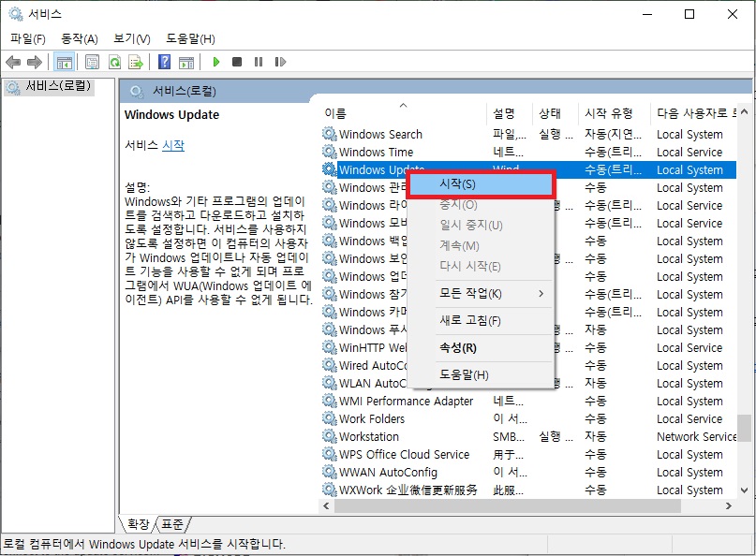Open the 보기(V) menu
Viewport: 756px width, 556px height.
tap(132, 38)
